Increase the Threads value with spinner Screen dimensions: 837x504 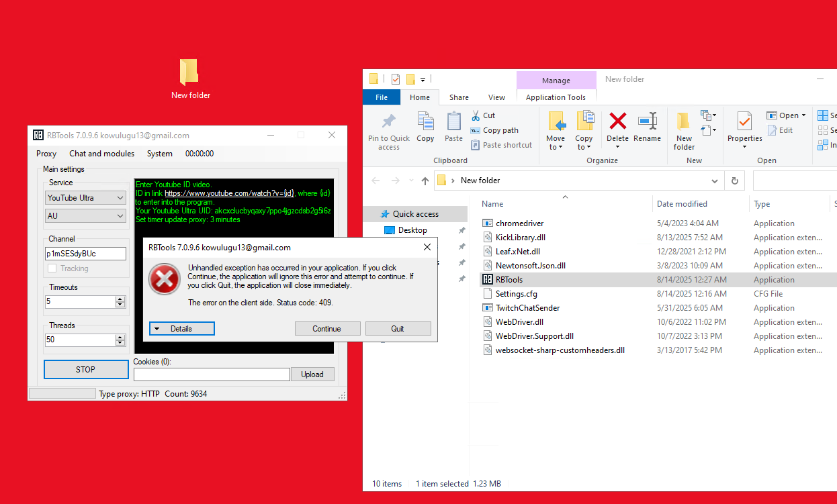pos(120,336)
